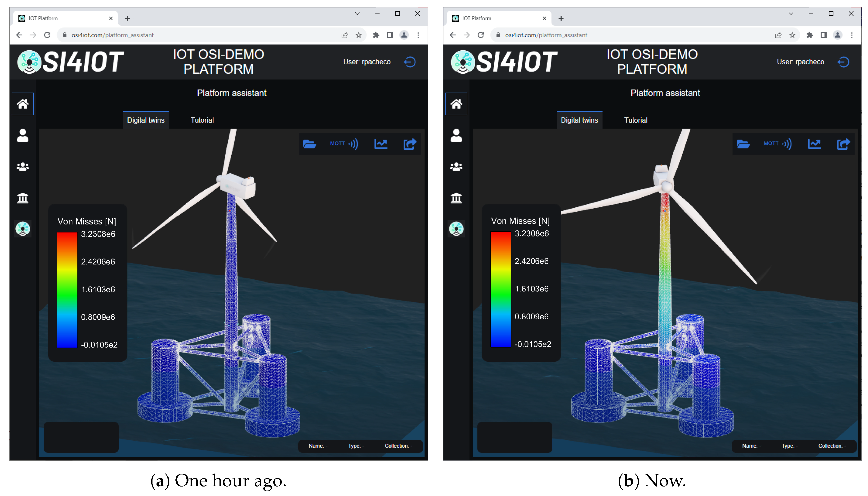Open the groups icon in right window sidebar
Image resolution: width=868 pixels, height=496 pixels.
(x=456, y=167)
